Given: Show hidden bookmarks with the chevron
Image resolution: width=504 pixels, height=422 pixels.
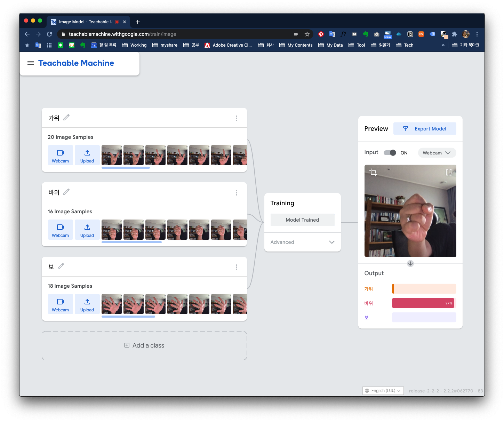Looking at the screenshot, I should click(443, 45).
